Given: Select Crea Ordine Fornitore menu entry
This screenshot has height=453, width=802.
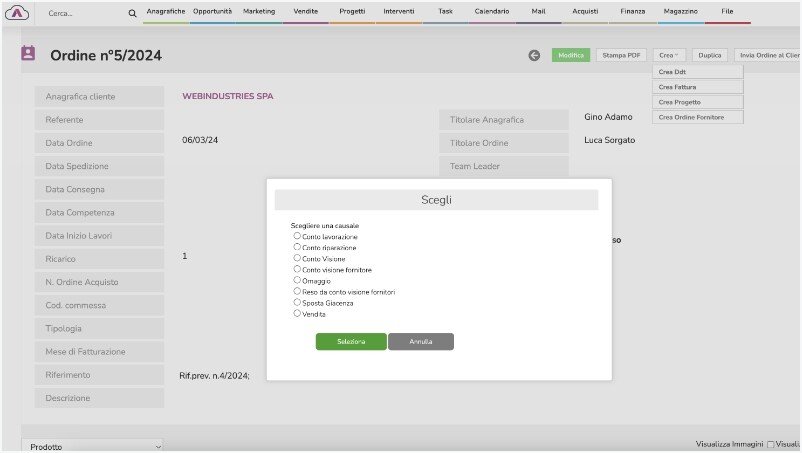Looking at the screenshot, I should pos(697,117).
